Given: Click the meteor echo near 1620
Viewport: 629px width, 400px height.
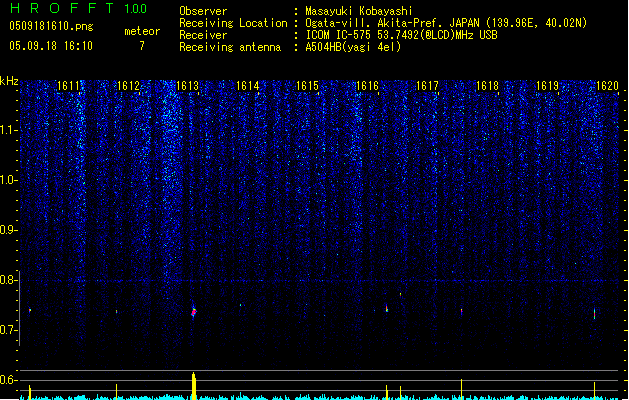Looking at the screenshot, I should (x=595, y=314).
